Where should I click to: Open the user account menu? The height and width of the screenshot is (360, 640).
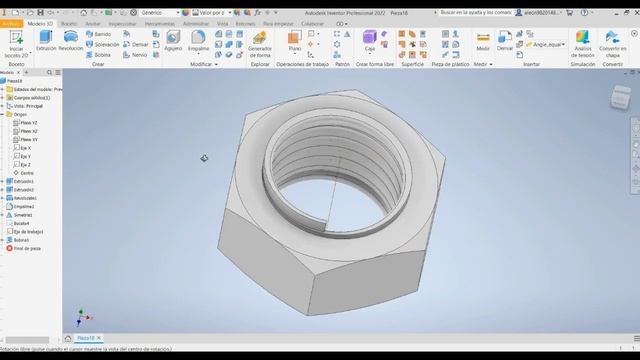538,13
